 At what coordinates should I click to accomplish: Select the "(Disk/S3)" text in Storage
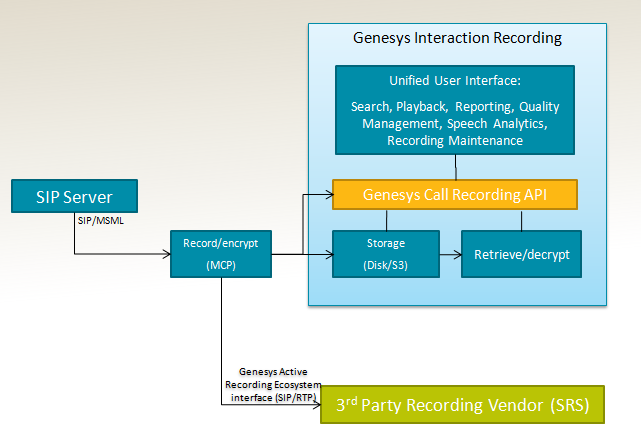(x=385, y=265)
